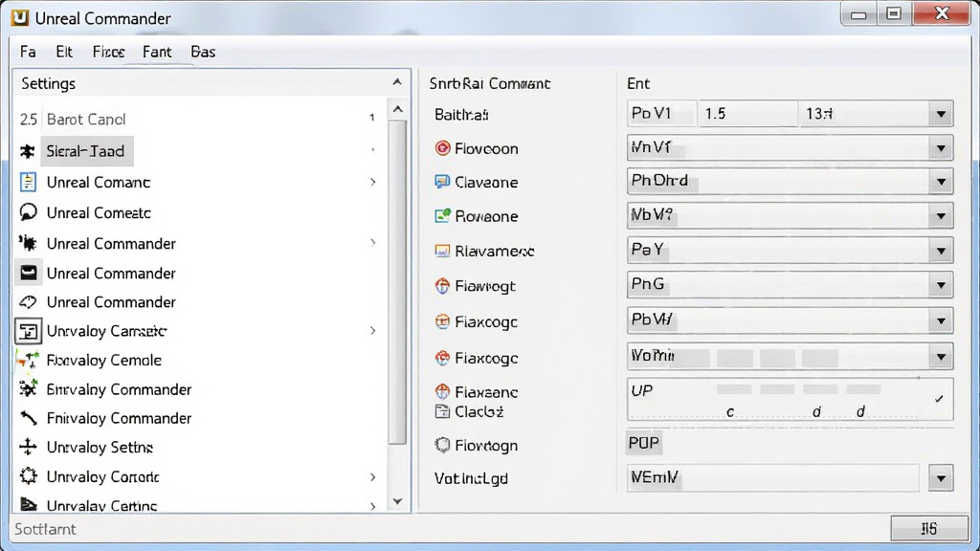Click the POP button
The width and height of the screenshot is (980, 551).
pos(644,443)
